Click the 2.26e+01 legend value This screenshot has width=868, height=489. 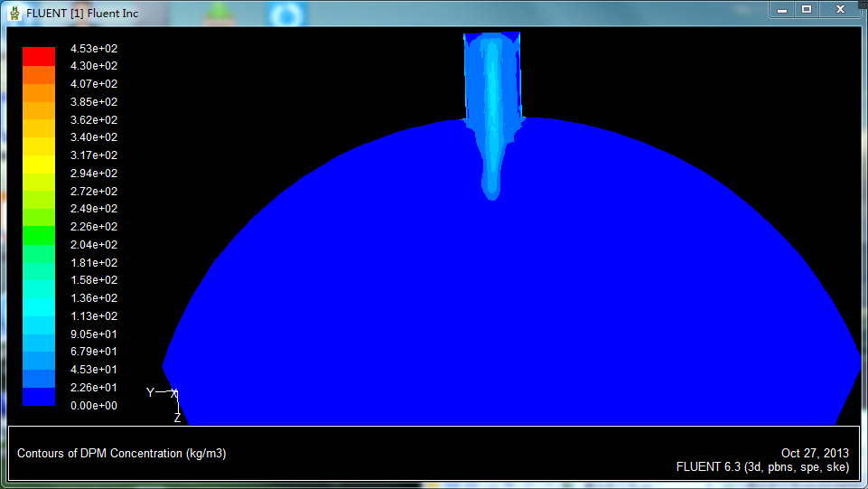[94, 388]
